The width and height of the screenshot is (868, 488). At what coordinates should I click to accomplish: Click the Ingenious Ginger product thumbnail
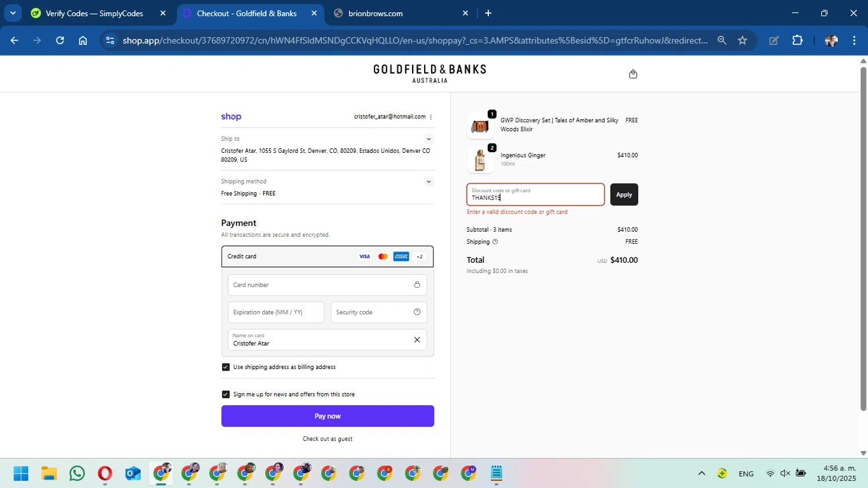click(x=480, y=160)
